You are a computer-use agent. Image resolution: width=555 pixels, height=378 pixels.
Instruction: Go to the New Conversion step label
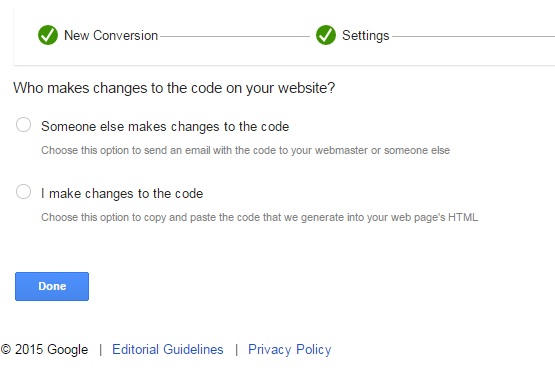[111, 35]
